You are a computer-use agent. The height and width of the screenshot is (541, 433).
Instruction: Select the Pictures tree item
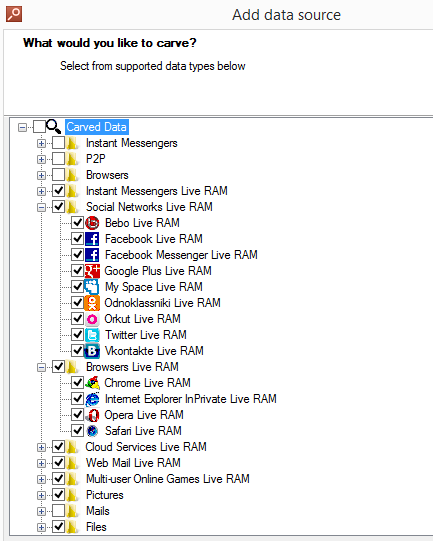[x=105, y=495]
